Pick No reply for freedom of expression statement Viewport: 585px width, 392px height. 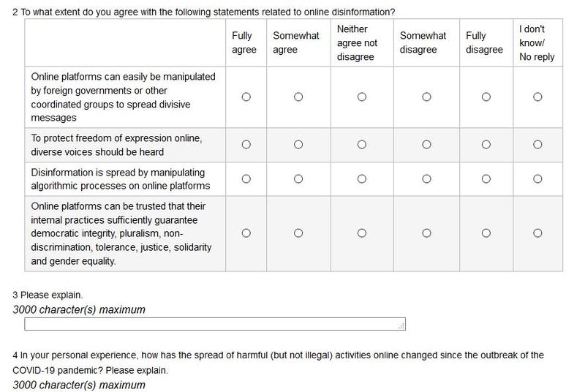point(537,145)
